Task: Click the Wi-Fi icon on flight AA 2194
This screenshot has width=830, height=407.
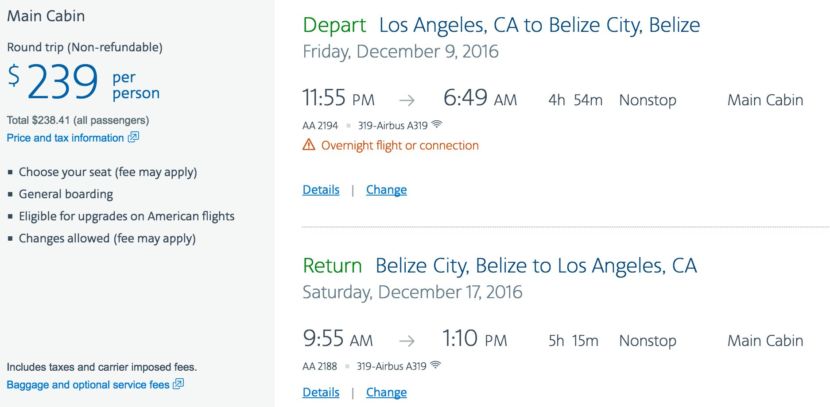Action: click(436, 125)
